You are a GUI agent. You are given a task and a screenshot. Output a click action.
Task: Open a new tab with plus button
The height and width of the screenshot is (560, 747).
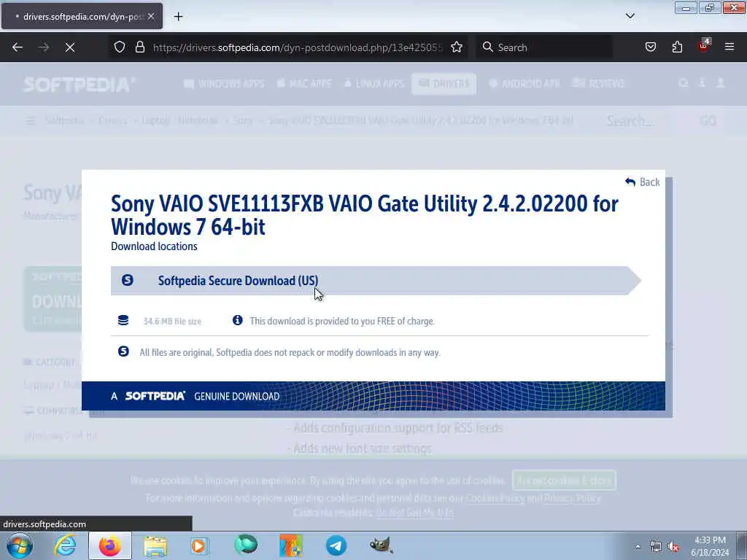tap(178, 17)
